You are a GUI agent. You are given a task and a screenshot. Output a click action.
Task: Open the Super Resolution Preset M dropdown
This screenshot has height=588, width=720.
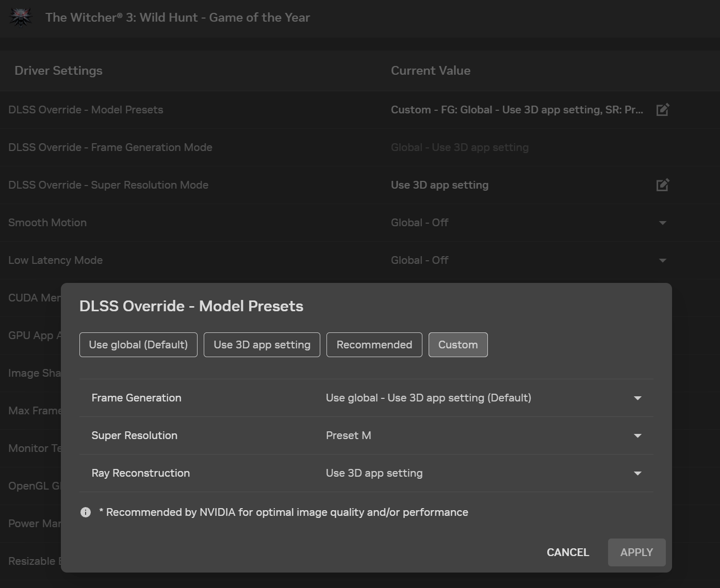coord(483,435)
